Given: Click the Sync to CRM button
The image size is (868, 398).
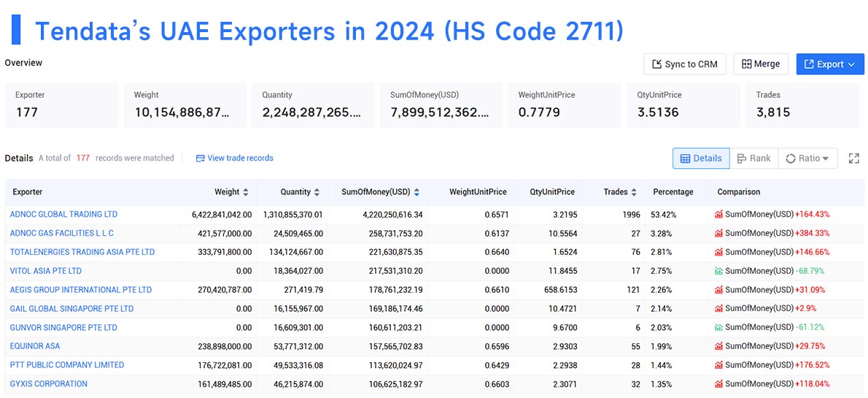Looking at the screenshot, I should pos(685,64).
